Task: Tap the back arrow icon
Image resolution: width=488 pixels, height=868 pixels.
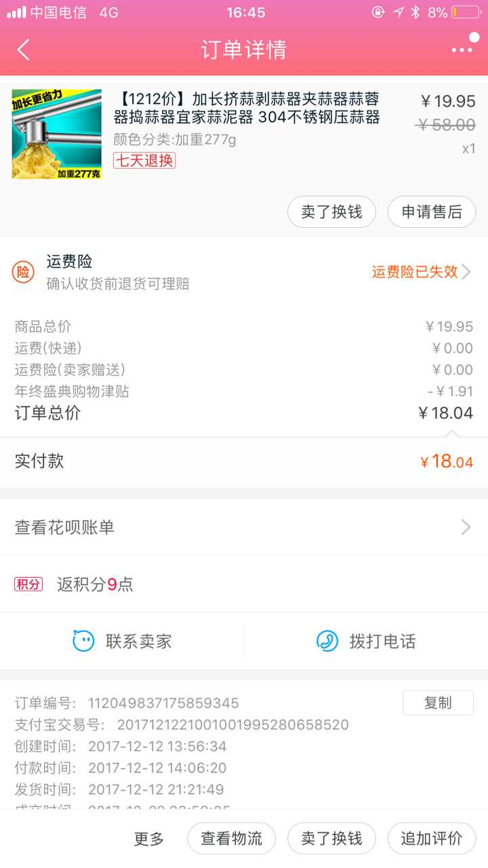Action: [x=24, y=50]
